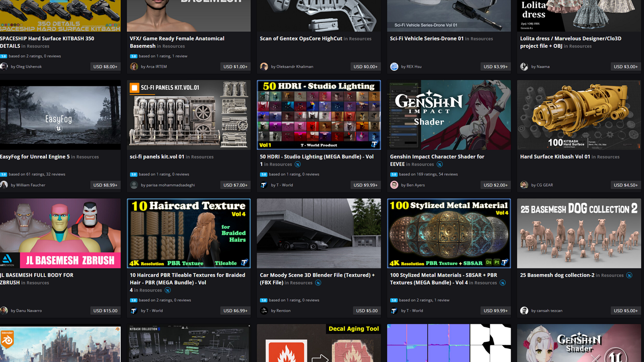Open the Car Moody Scene thumbnail
The image size is (644, 362).
tap(318, 233)
